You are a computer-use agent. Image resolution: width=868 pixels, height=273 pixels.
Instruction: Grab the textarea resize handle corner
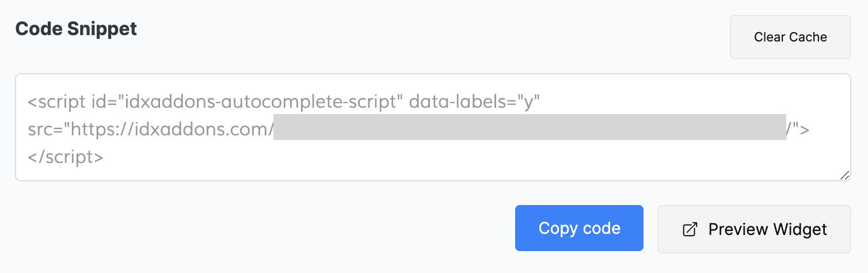(844, 175)
